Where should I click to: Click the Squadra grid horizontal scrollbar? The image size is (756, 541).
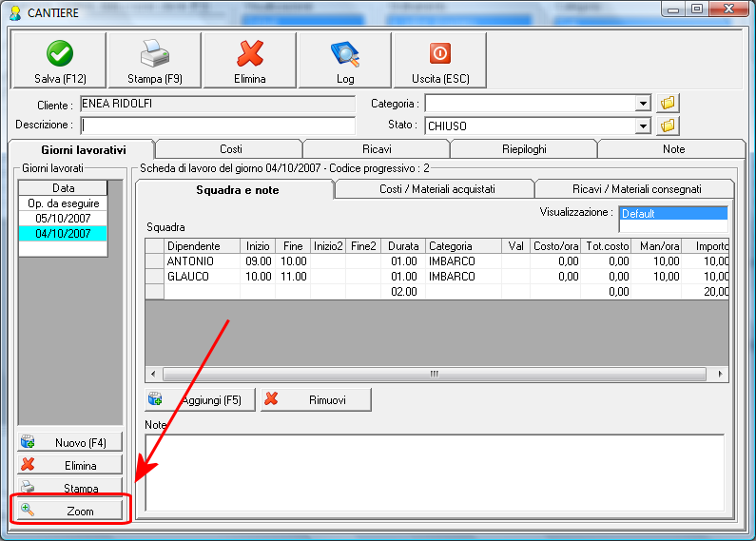click(x=436, y=374)
